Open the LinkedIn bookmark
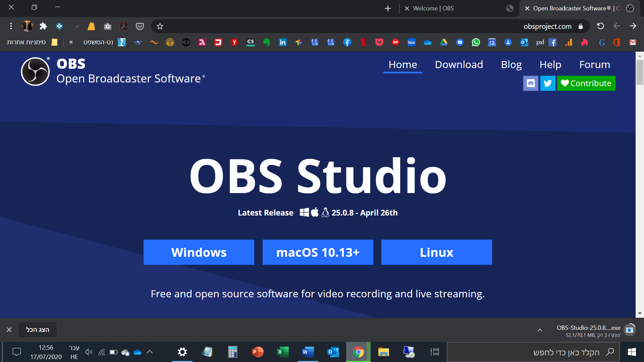The width and height of the screenshot is (644, 362). click(x=283, y=42)
